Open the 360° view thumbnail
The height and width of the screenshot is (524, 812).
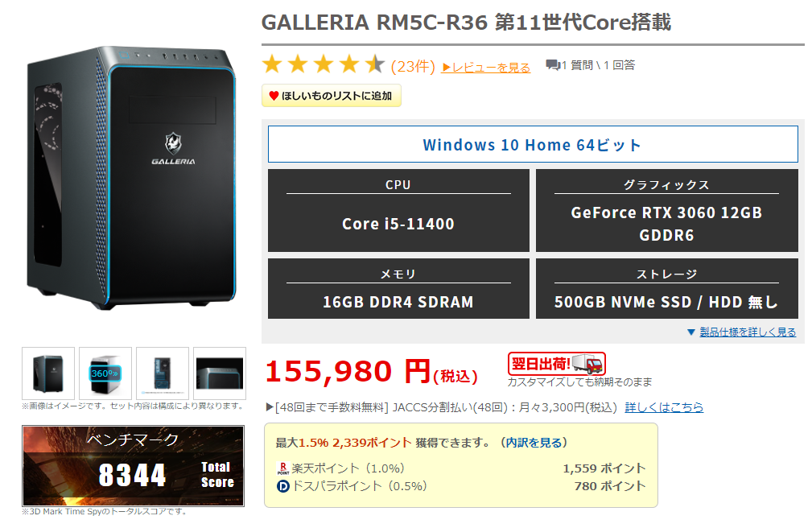click(105, 373)
